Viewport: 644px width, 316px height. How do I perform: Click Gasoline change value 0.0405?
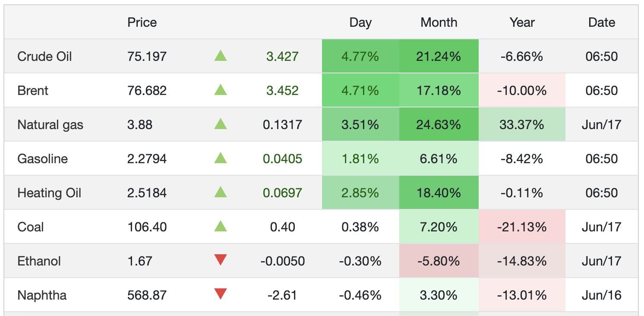[282, 159]
